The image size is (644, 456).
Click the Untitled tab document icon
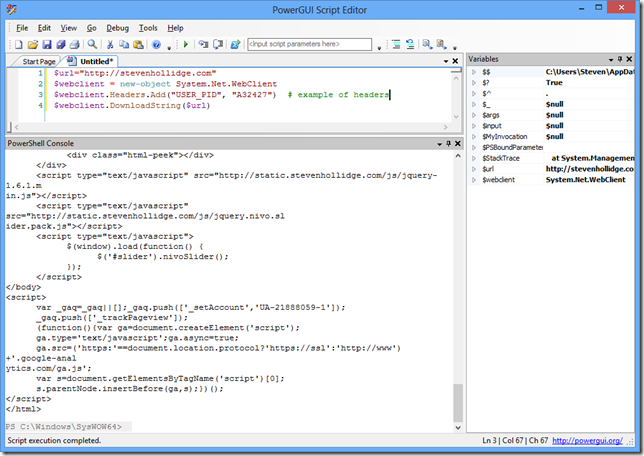[71, 61]
